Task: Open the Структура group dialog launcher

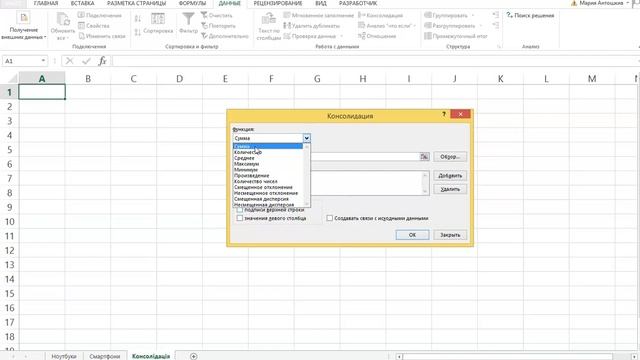Action: coord(499,47)
